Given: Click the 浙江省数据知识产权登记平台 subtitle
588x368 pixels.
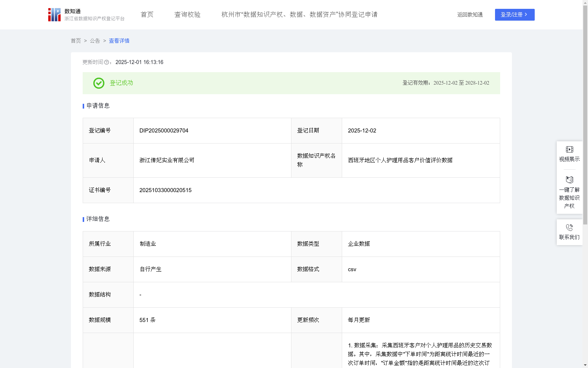Looking at the screenshot, I should 94,19.
